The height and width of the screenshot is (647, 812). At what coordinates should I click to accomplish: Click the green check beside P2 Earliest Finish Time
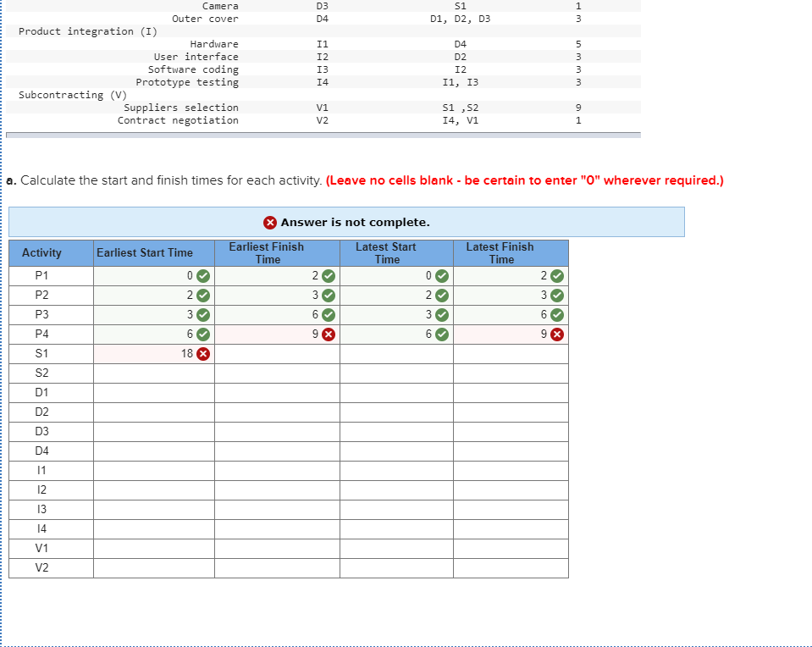[328, 295]
